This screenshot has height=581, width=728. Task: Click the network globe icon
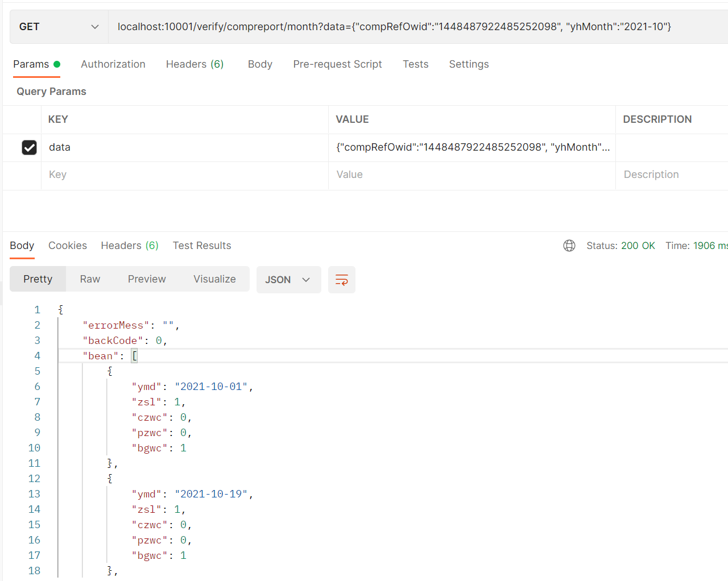(x=569, y=246)
